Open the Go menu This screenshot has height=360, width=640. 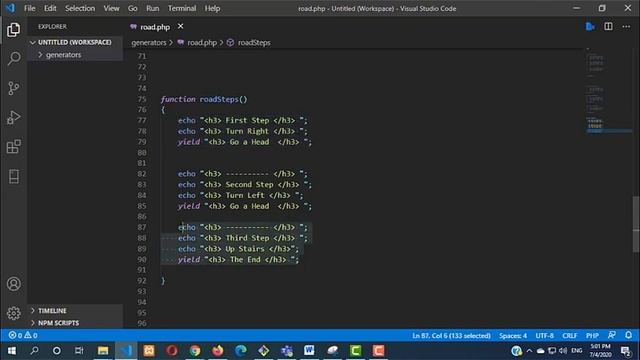coord(133,8)
